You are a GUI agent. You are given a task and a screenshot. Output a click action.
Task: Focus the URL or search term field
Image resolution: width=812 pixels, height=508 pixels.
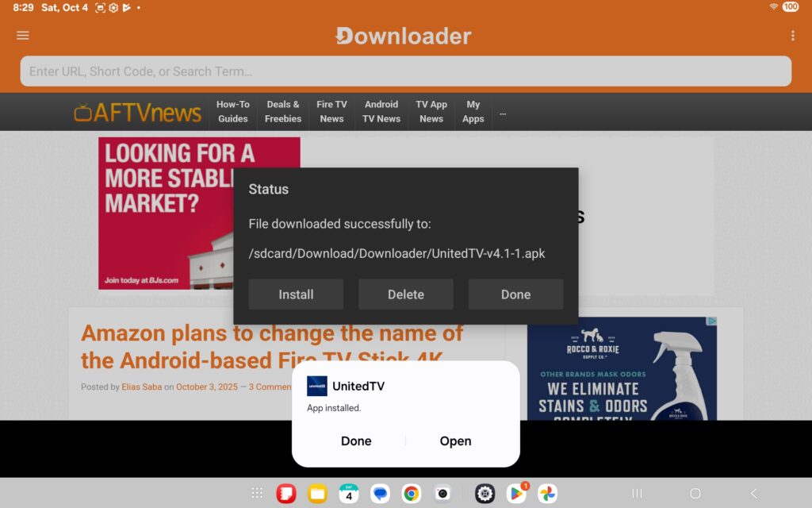[405, 71]
